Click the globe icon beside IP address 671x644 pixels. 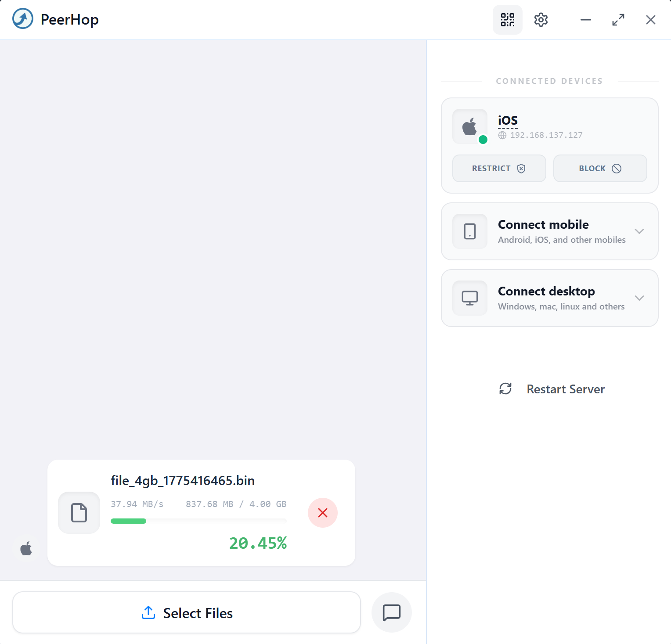click(502, 135)
